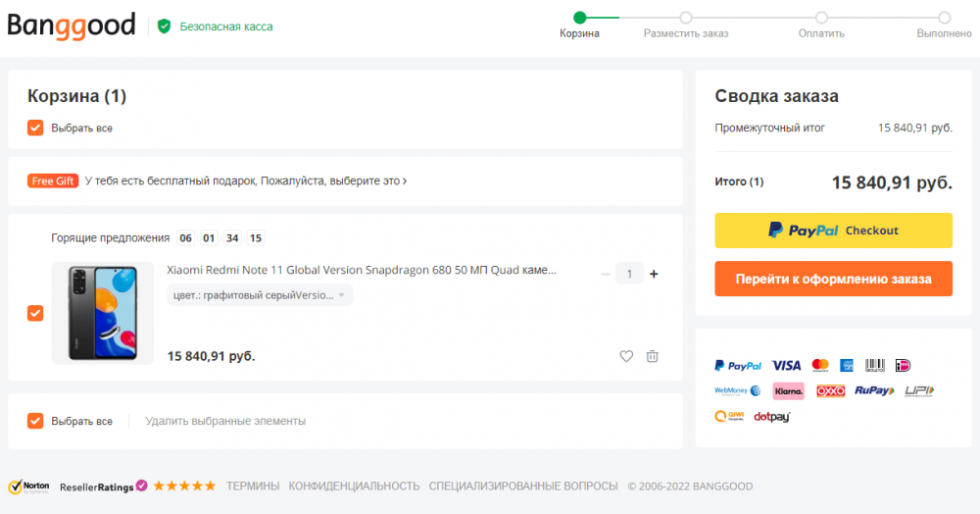The height and width of the screenshot is (514, 980).
Task: Click the PayPal Checkout button
Action: pos(833,231)
